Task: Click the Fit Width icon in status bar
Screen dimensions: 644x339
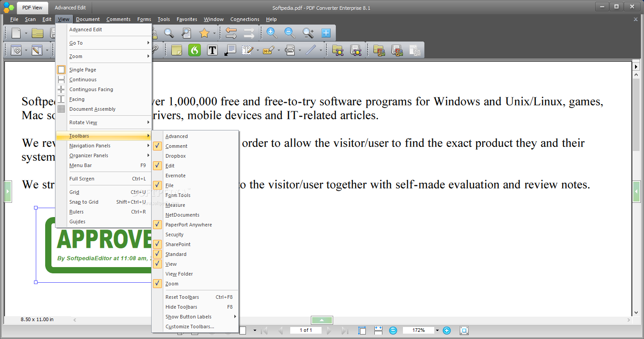Action: (378, 331)
